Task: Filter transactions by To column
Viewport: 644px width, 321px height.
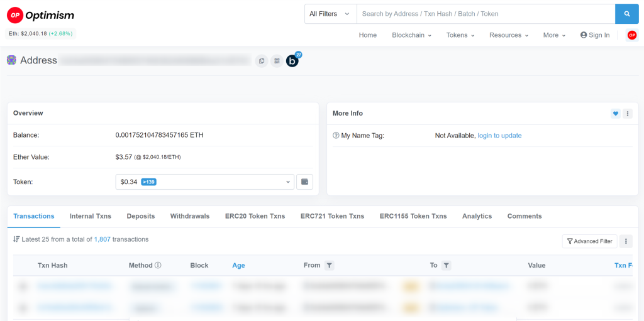Action: (446, 266)
